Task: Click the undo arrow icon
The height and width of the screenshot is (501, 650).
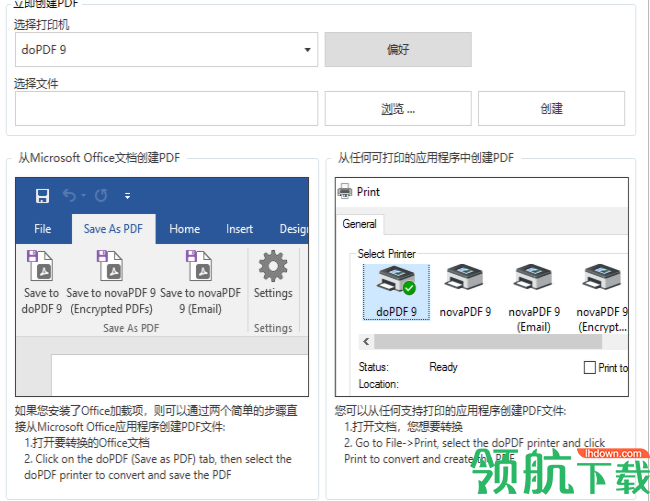Action: [x=69, y=195]
